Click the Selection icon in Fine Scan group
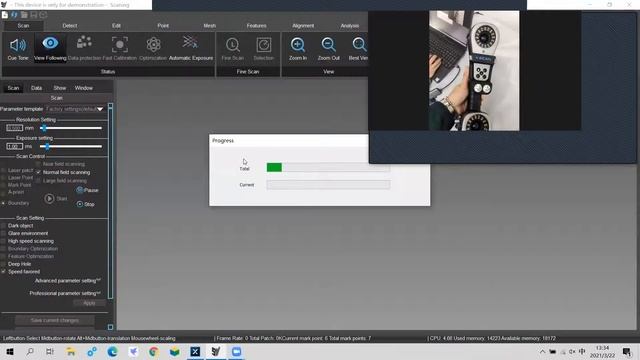The width and height of the screenshot is (640, 360). (x=264, y=45)
